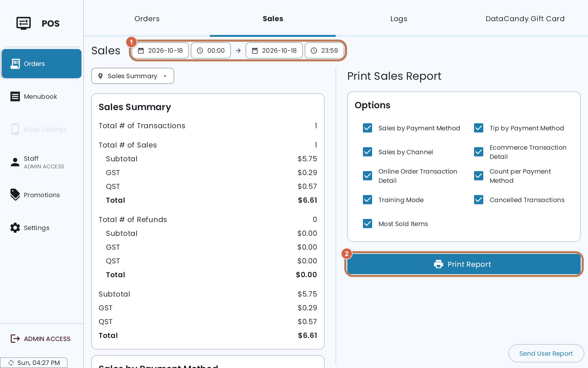Screen dimensions: 588x368
Task: Toggle Most Sold Items checkbox
Action: click(367, 224)
